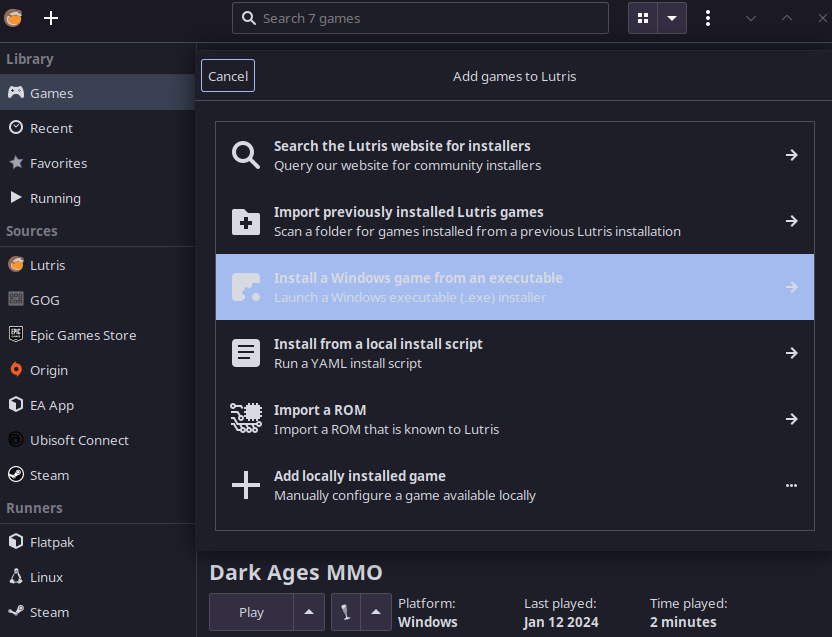Open Add locally installed game option
Screen dimensions: 832x637
(515, 485)
